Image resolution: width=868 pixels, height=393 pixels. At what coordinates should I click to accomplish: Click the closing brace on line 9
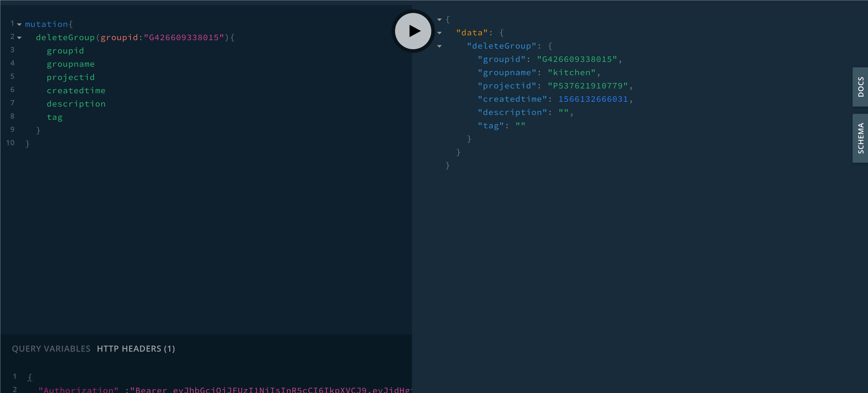(x=38, y=130)
